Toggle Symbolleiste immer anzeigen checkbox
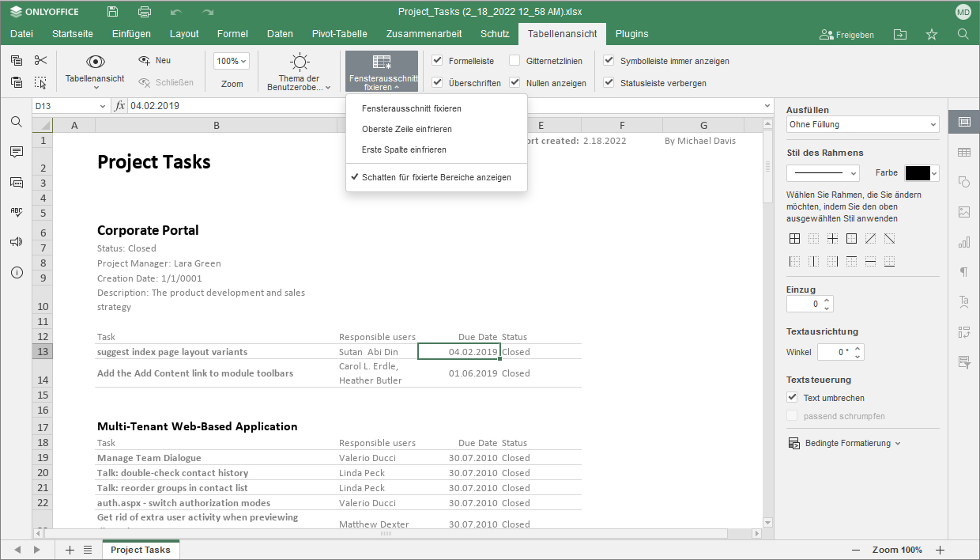Viewport: 980px width, 560px height. (x=609, y=60)
